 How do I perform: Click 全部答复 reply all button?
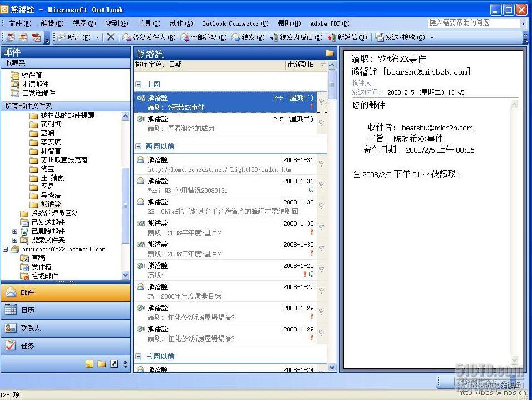pos(204,37)
